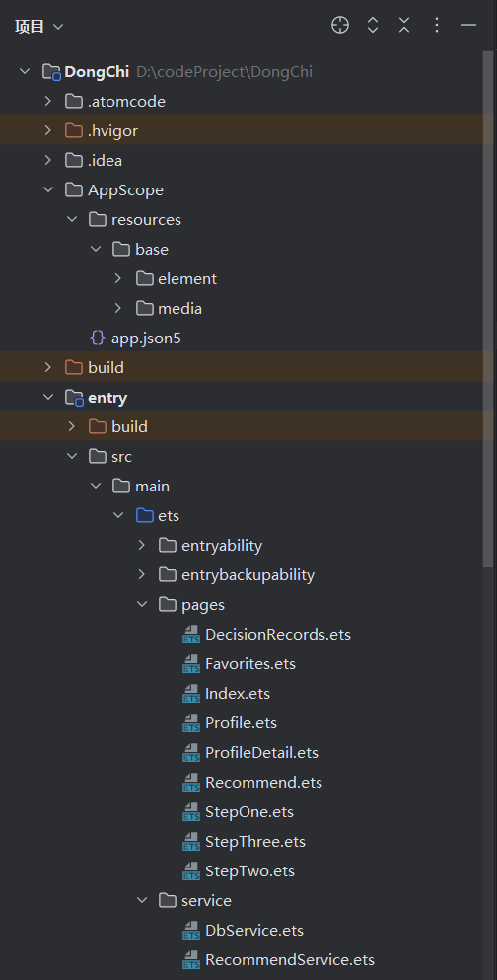Click the Collapse All icon in panel header
This screenshot has height=980, width=497.
tap(404, 25)
